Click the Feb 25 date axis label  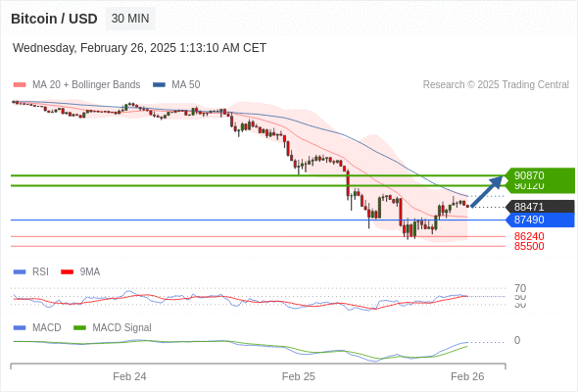pyautogui.click(x=298, y=376)
